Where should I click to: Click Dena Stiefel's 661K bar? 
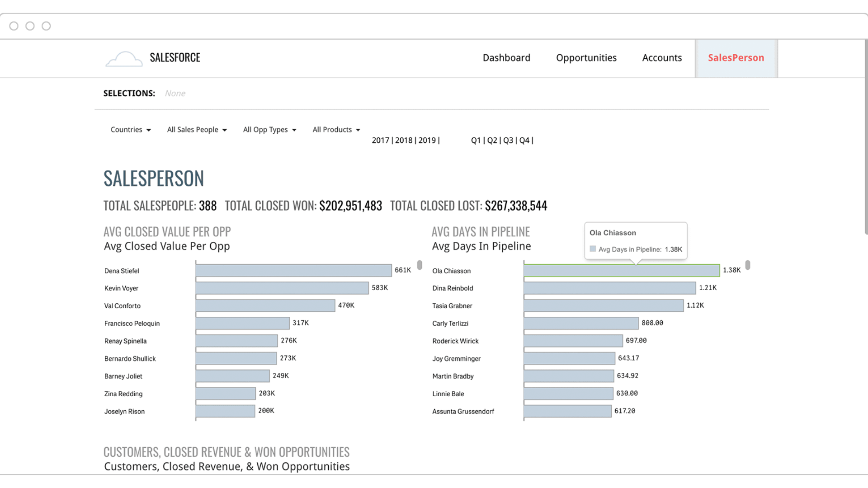pos(293,270)
